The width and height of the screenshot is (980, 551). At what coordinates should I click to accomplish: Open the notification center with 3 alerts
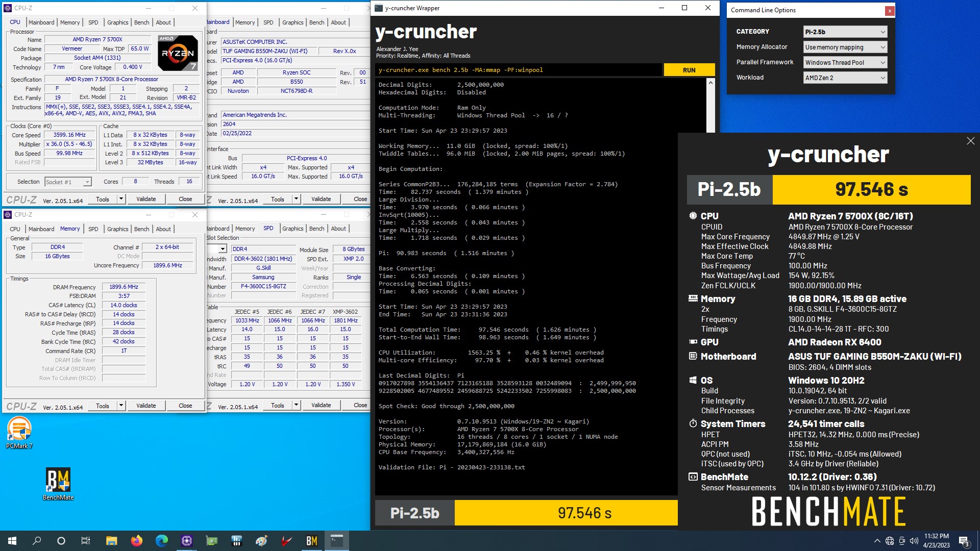[x=964, y=541]
